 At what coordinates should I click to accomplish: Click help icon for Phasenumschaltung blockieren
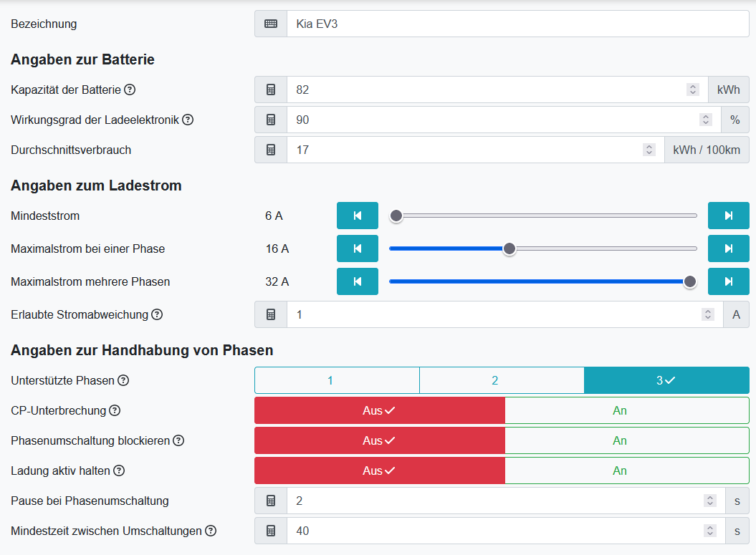178,441
